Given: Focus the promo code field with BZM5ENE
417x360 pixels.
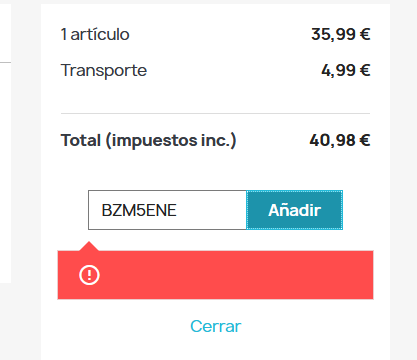Looking at the screenshot, I should [167, 210].
